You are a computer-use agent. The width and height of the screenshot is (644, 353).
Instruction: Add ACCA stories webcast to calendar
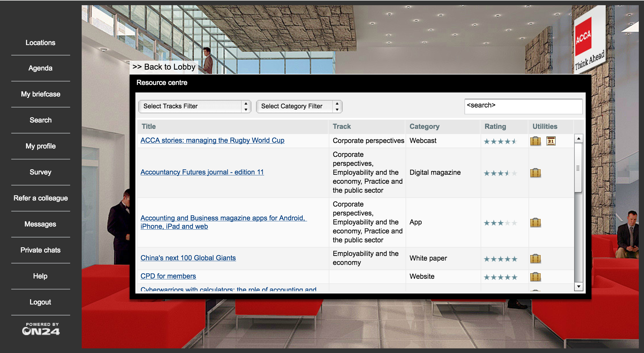pyautogui.click(x=551, y=141)
